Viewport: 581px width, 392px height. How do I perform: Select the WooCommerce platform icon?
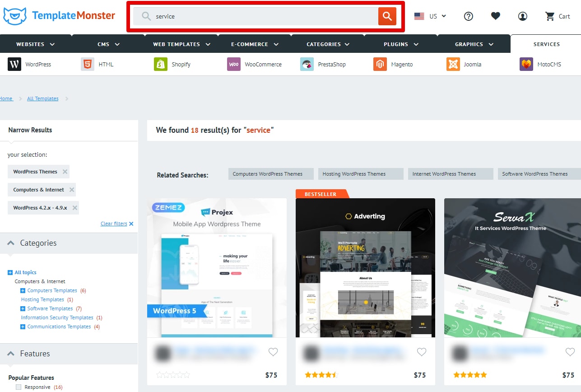click(234, 64)
